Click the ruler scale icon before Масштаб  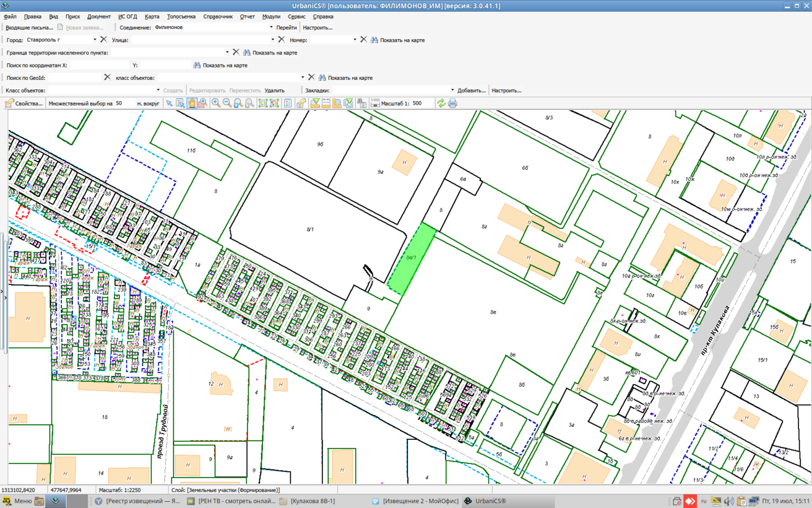[x=374, y=103]
